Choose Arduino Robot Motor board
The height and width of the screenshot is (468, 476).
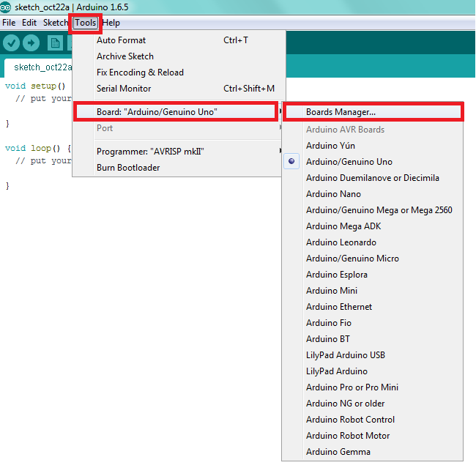click(373, 435)
